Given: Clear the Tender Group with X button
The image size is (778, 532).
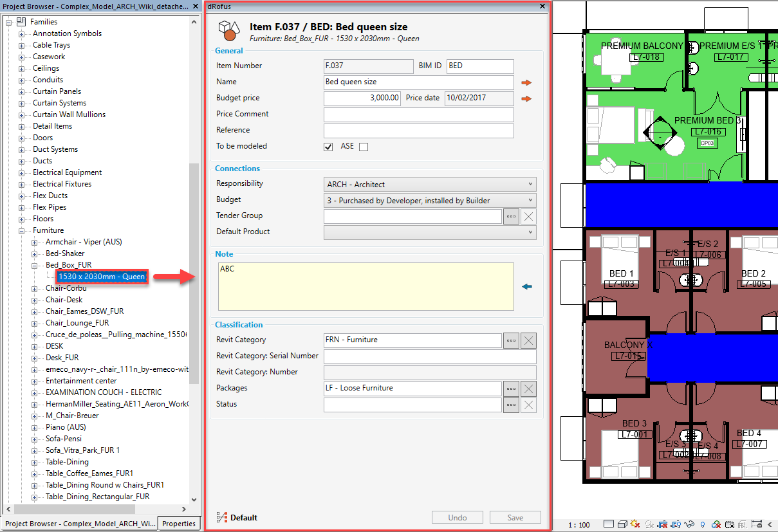Looking at the screenshot, I should click(x=528, y=216).
